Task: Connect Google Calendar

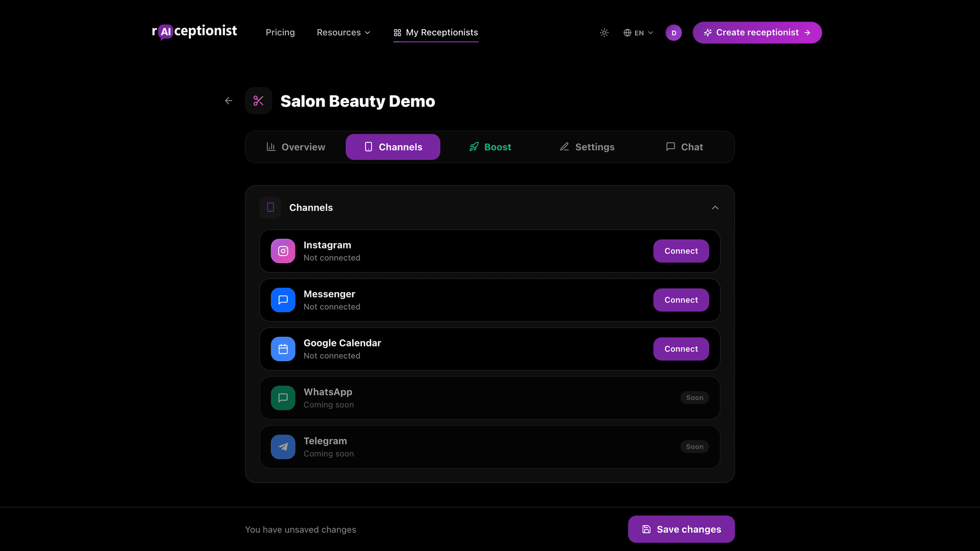Action: pyautogui.click(x=681, y=349)
